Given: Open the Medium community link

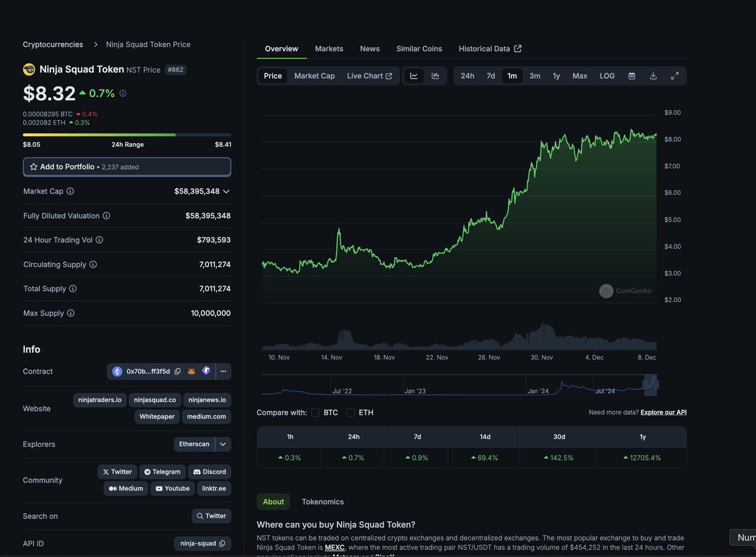Looking at the screenshot, I should pos(125,488).
